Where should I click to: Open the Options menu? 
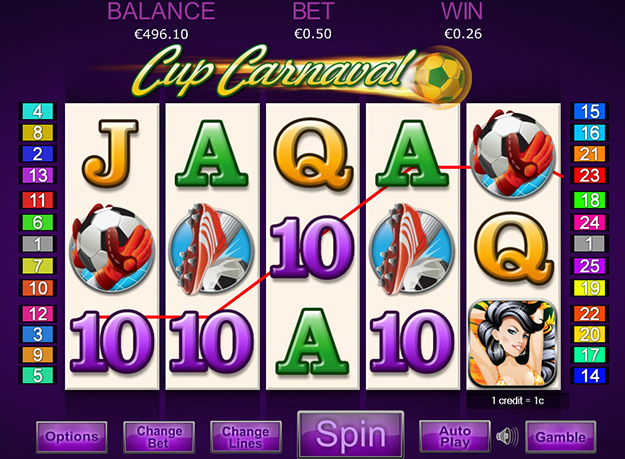72,437
